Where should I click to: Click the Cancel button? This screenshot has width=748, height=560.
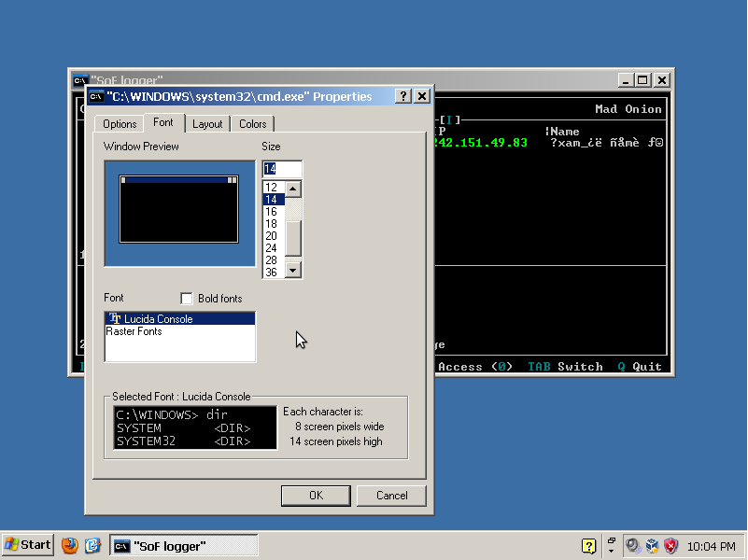click(x=391, y=496)
